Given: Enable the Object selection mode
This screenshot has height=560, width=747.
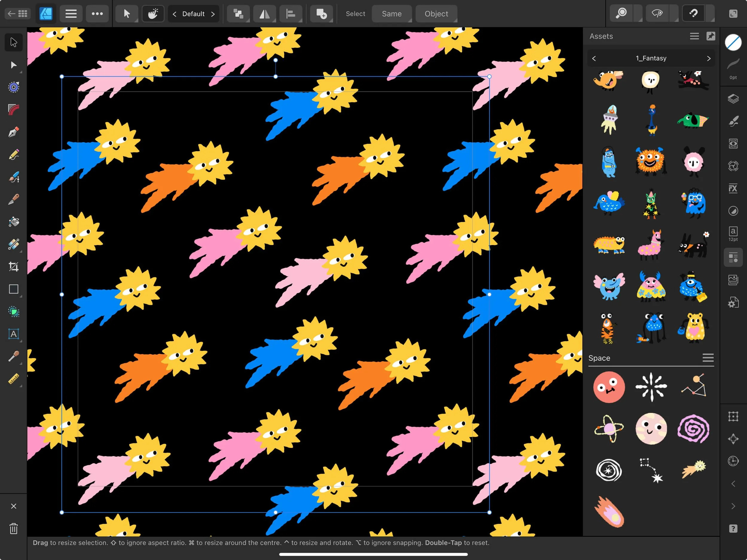Looking at the screenshot, I should tap(436, 14).
